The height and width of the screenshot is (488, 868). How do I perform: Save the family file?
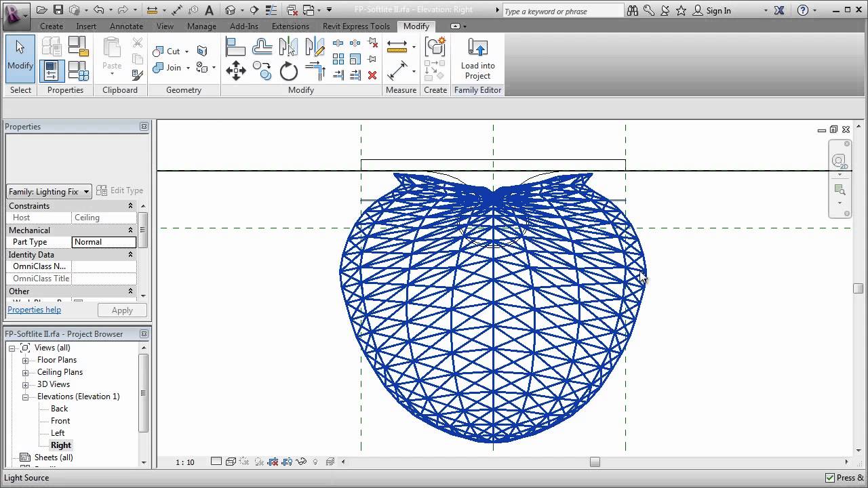(x=58, y=10)
